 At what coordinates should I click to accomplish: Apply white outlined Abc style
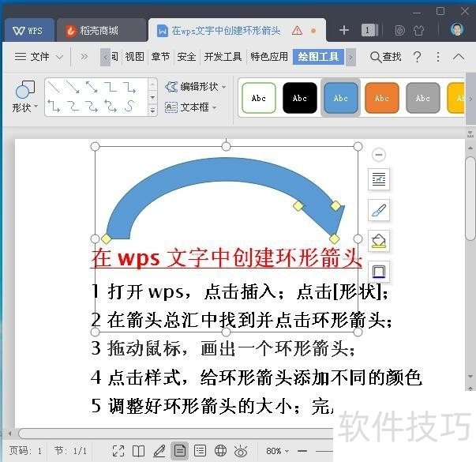click(259, 98)
